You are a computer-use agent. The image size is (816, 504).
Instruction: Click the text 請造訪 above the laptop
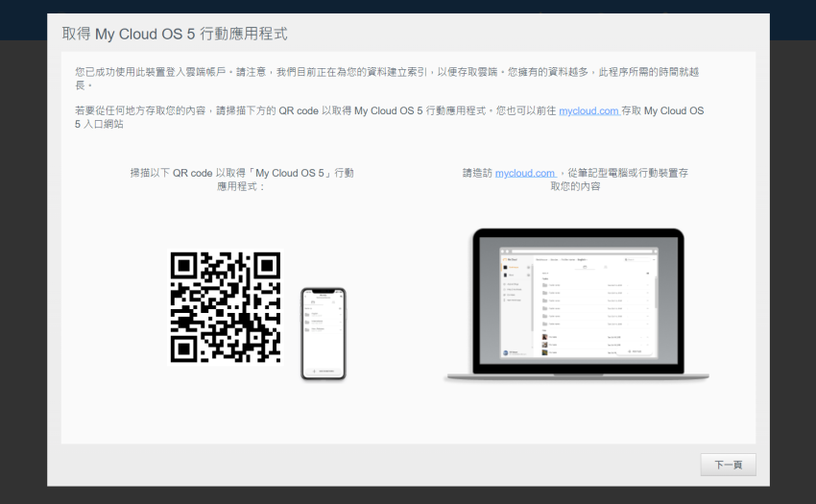477,173
